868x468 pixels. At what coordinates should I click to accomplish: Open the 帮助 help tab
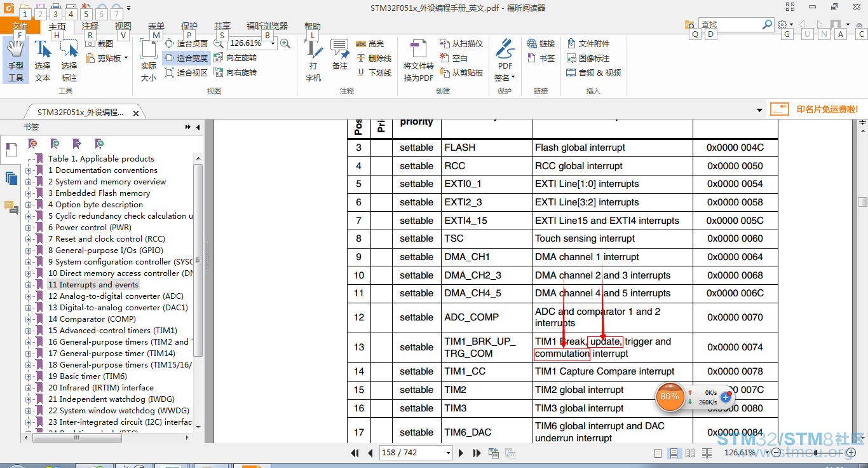(313, 26)
